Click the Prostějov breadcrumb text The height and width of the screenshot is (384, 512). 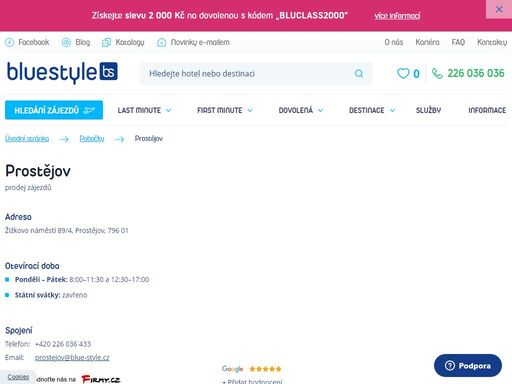(x=149, y=138)
